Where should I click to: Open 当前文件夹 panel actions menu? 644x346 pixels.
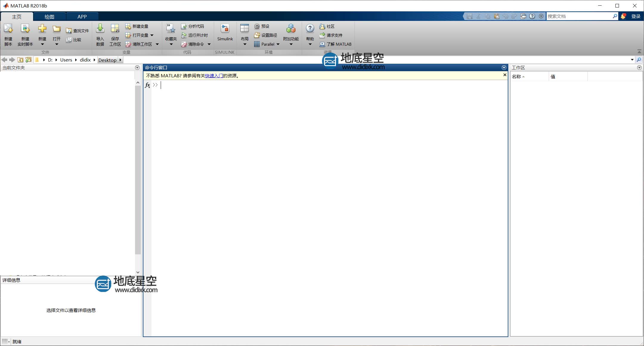[137, 68]
